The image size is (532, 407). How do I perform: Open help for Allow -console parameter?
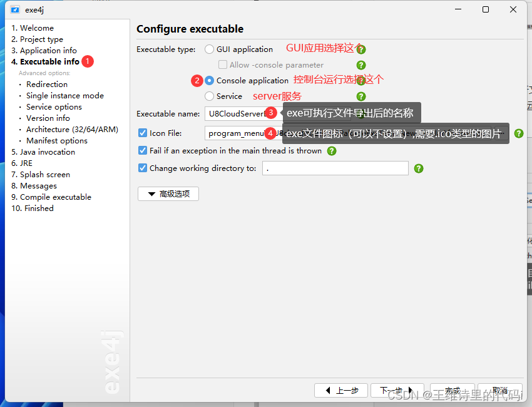tap(361, 65)
